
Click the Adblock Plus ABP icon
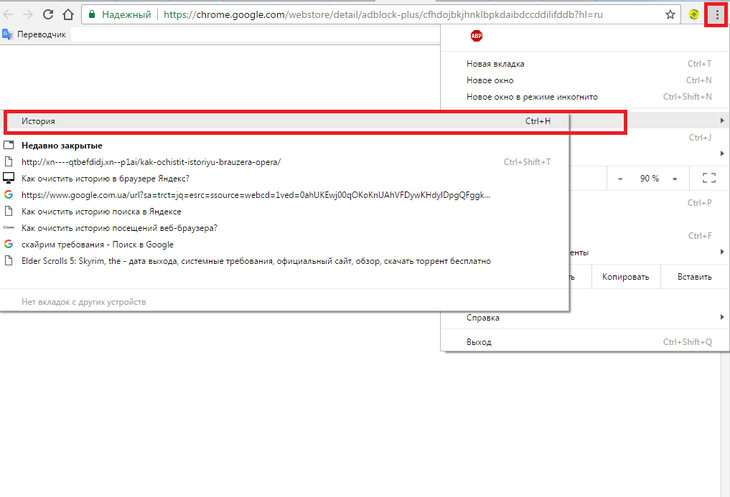pyautogui.click(x=477, y=36)
